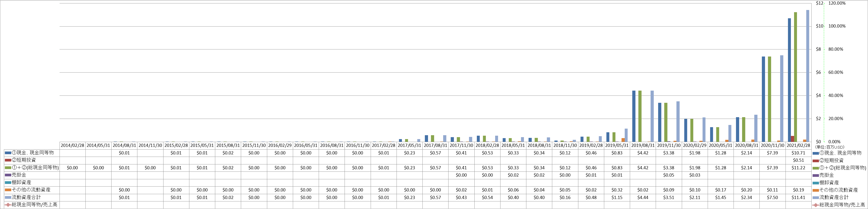Click the $10.71 cash value cell

(798, 153)
